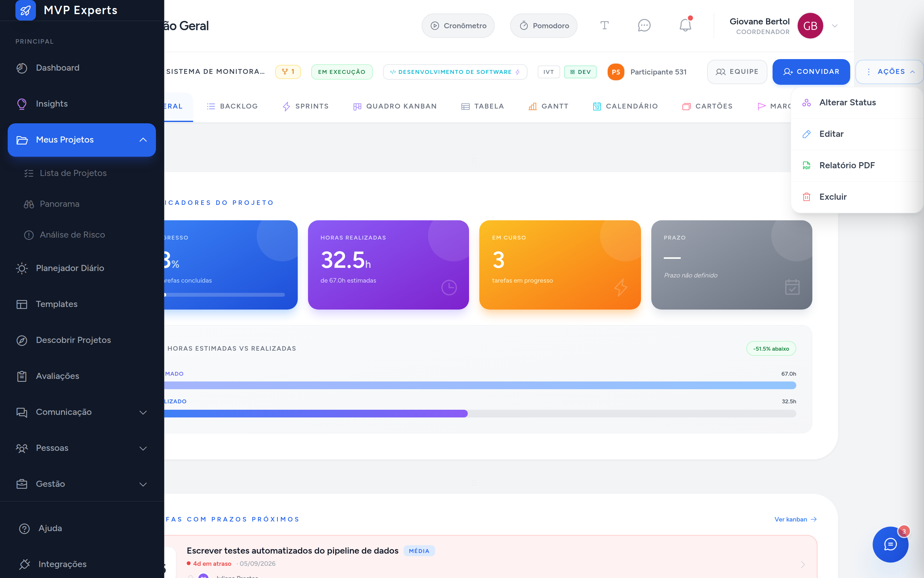The height and width of the screenshot is (578, 924).
Task: Click the drag handle above project indicators
Action: click(x=474, y=161)
